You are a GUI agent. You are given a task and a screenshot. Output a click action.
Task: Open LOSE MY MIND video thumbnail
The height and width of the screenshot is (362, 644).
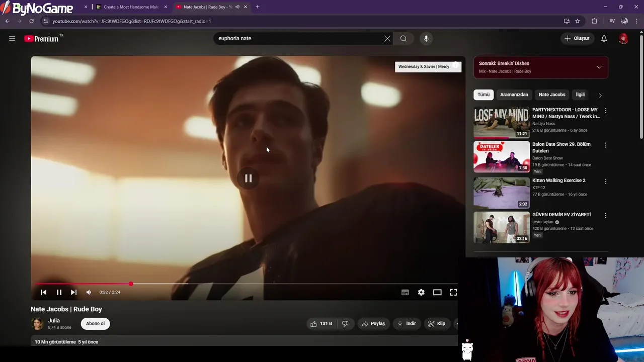click(x=502, y=122)
